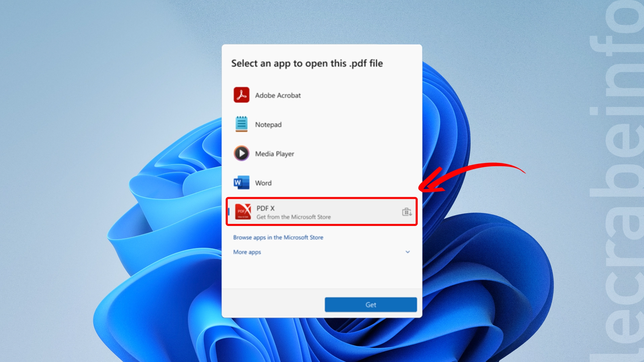Click the Notepad app icon
The width and height of the screenshot is (644, 362).
pos(241,124)
